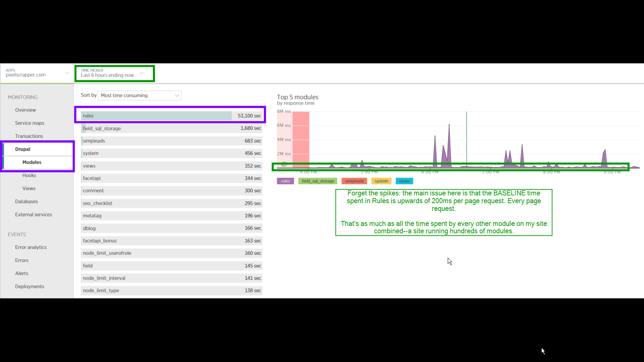This screenshot has height=362, width=644.
Task: Toggle the simpleads legend swatch
Action: [x=354, y=181]
